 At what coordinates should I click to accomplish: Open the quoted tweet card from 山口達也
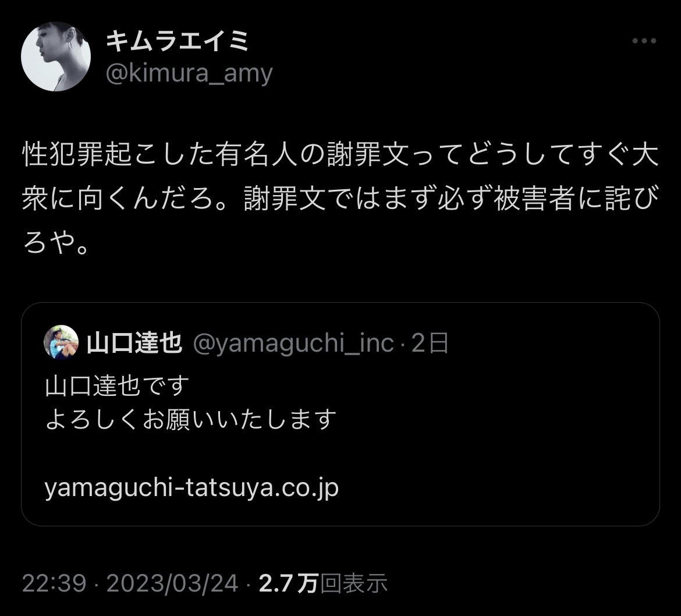(340, 415)
